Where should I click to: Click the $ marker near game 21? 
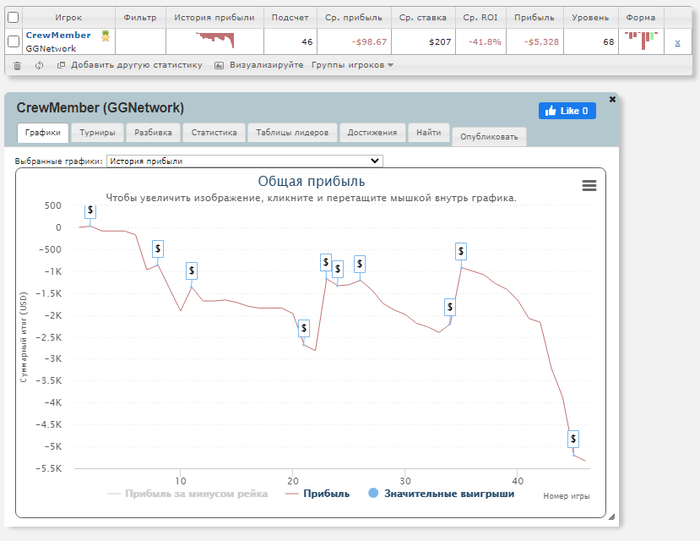[x=304, y=328]
